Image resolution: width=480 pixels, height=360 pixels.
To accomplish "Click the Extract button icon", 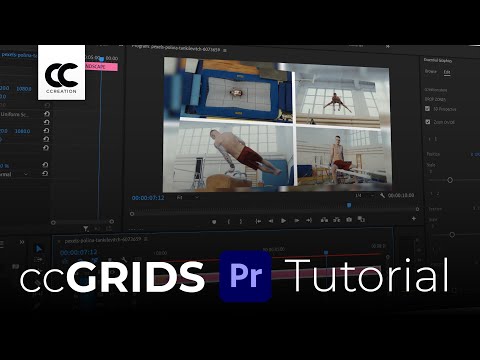I will (337, 220).
